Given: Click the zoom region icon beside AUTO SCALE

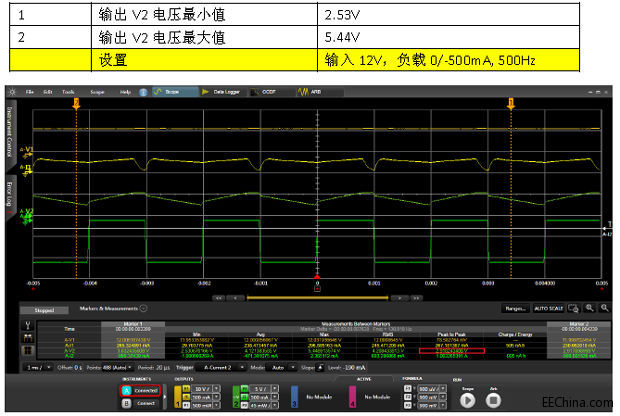Looking at the screenshot, I should click(573, 308).
